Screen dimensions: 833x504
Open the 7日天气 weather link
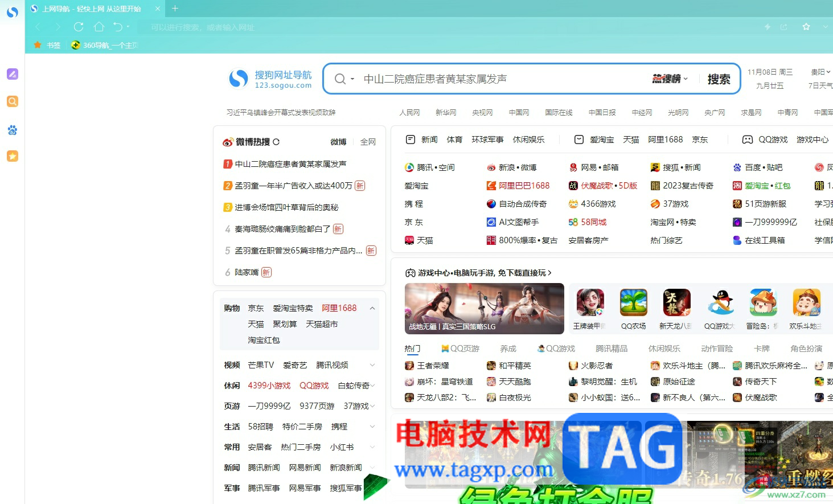pos(820,85)
